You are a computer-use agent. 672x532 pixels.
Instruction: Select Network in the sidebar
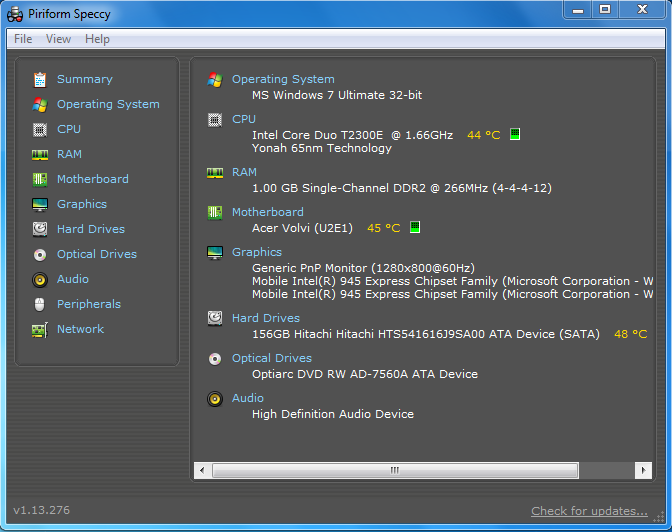[81, 329]
